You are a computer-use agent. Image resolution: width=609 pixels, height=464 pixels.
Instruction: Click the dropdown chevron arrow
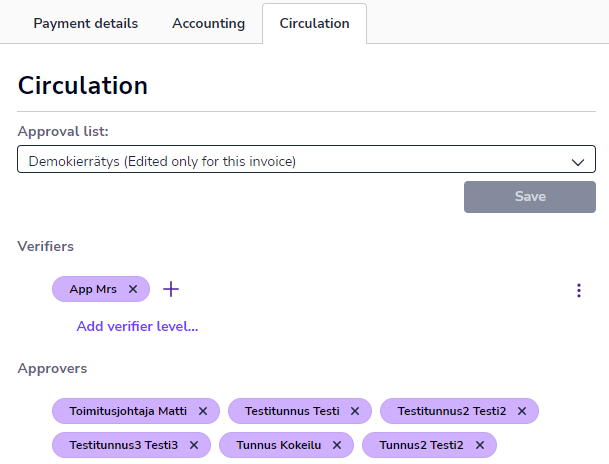point(577,161)
